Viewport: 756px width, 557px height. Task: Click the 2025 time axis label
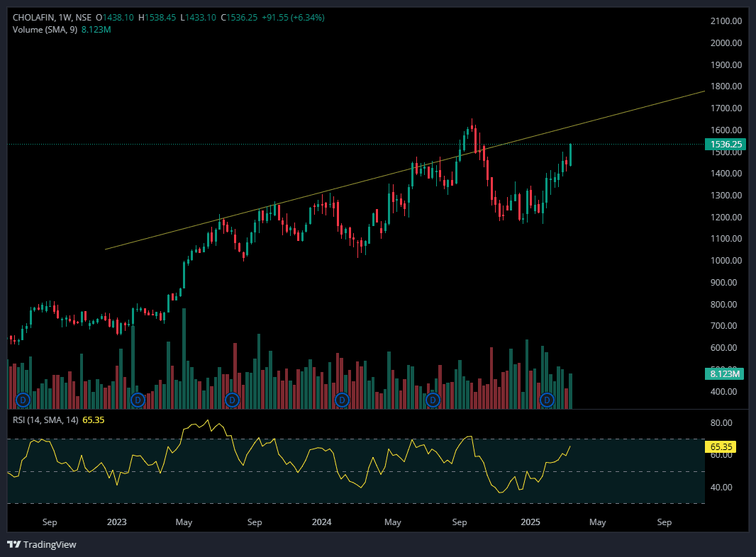pos(530,522)
